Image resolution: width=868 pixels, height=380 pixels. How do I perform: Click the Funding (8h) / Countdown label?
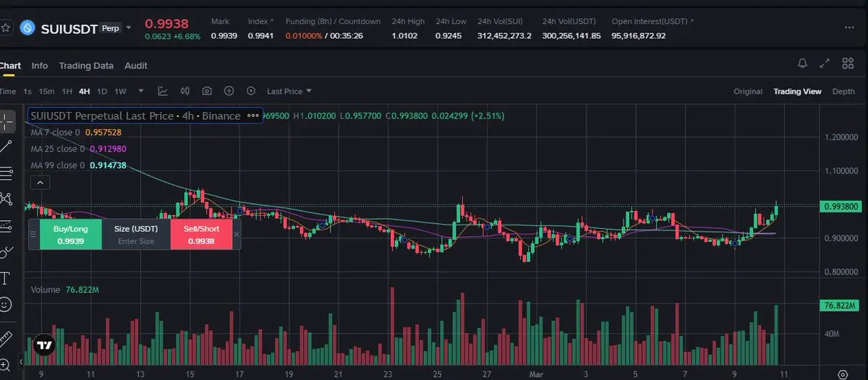coord(333,21)
